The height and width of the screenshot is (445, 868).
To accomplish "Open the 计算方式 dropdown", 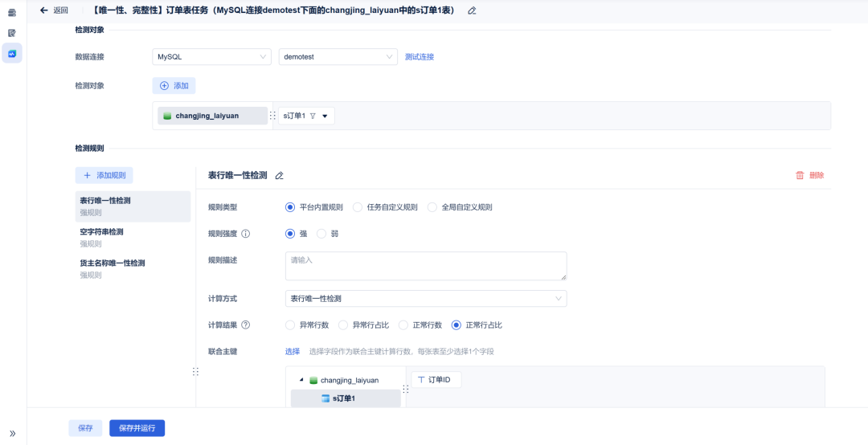I will click(x=426, y=298).
